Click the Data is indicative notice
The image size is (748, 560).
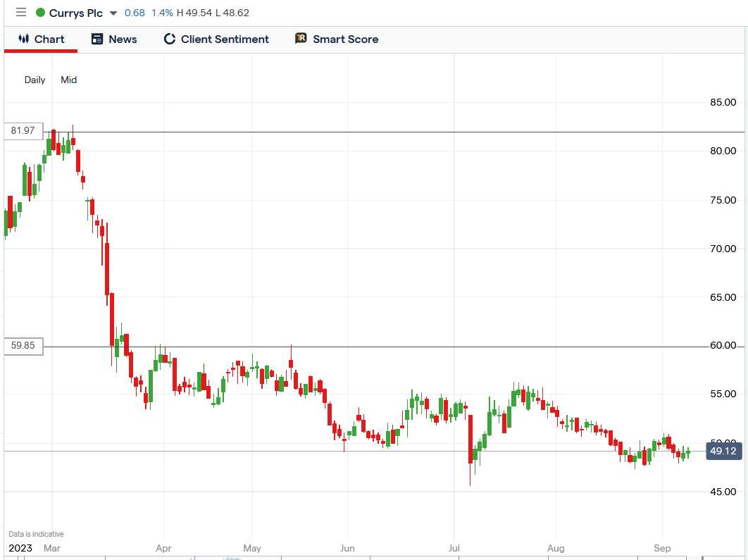[36, 534]
